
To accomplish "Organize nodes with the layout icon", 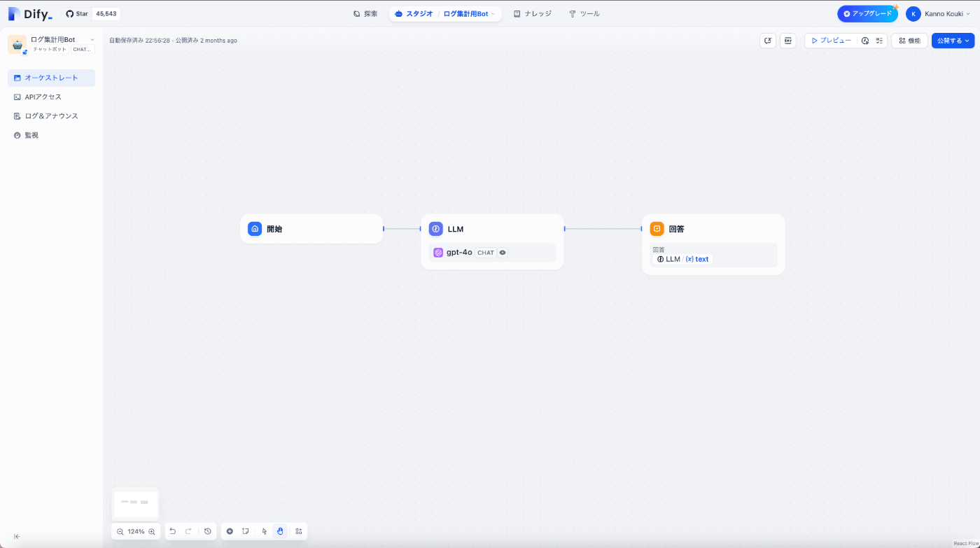I will point(299,531).
